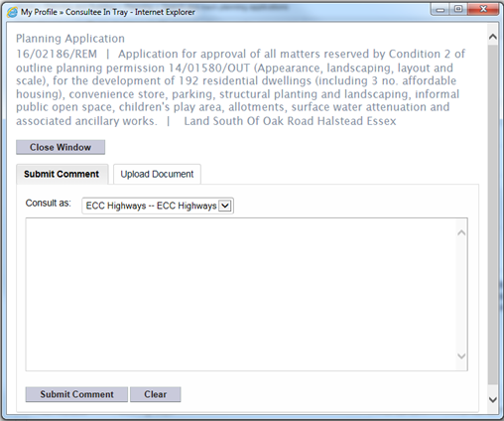This screenshot has height=421, width=504.
Task: Click comment box scroll up arrow
Action: tap(461, 233)
